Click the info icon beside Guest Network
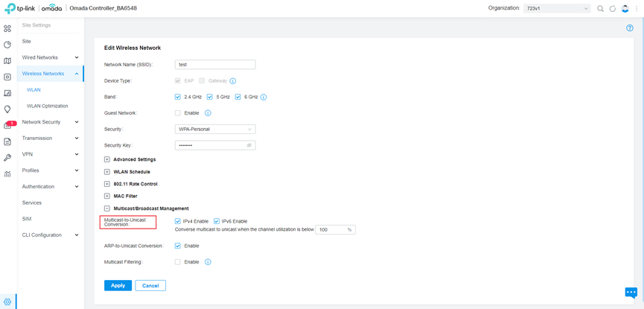 [208, 113]
